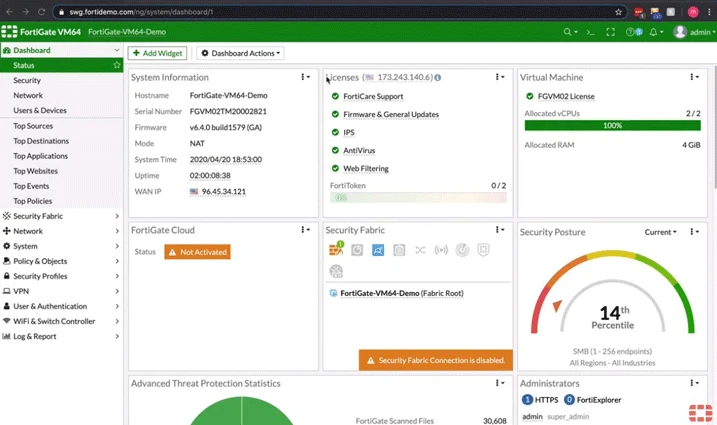The image size is (717, 425).
Task: Open Top Events monitor
Action: (x=61, y=186)
